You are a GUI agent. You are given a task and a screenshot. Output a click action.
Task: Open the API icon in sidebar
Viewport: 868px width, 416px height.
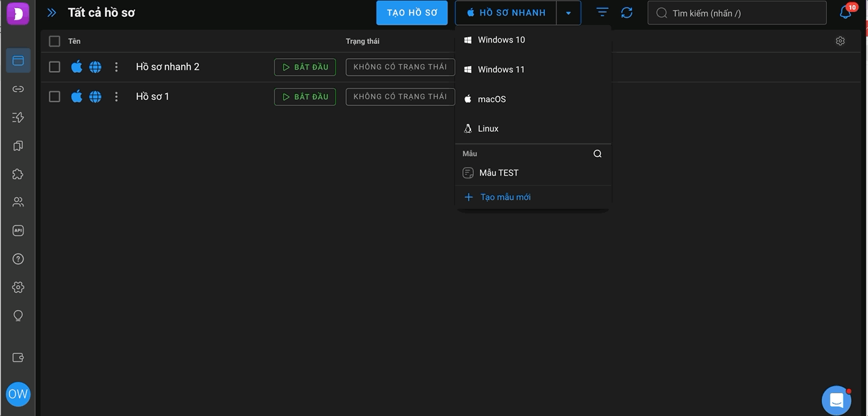click(x=18, y=230)
